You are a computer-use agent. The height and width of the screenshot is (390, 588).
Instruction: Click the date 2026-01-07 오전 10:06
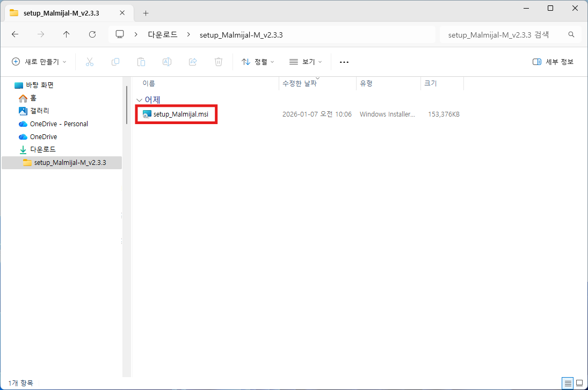[x=317, y=114]
